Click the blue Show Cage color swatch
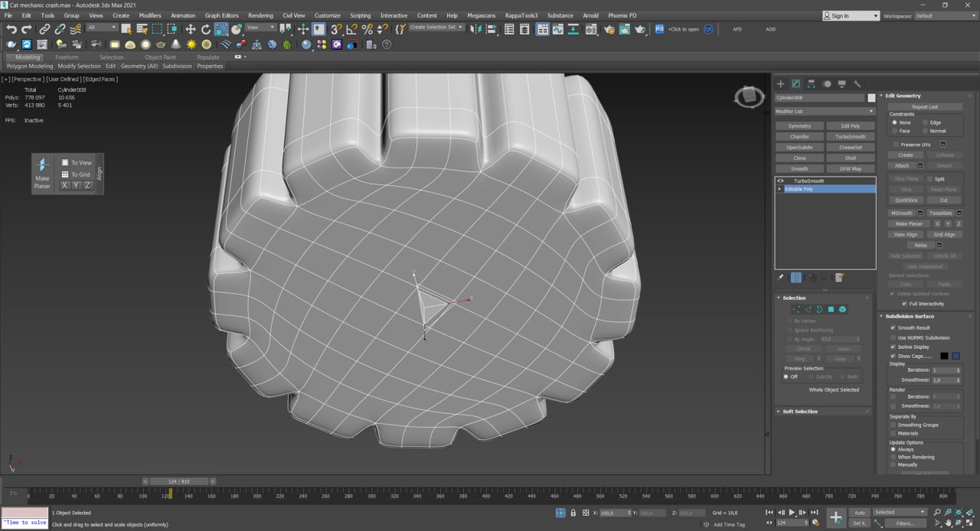Screen dimensions: 980x531 click(955, 356)
